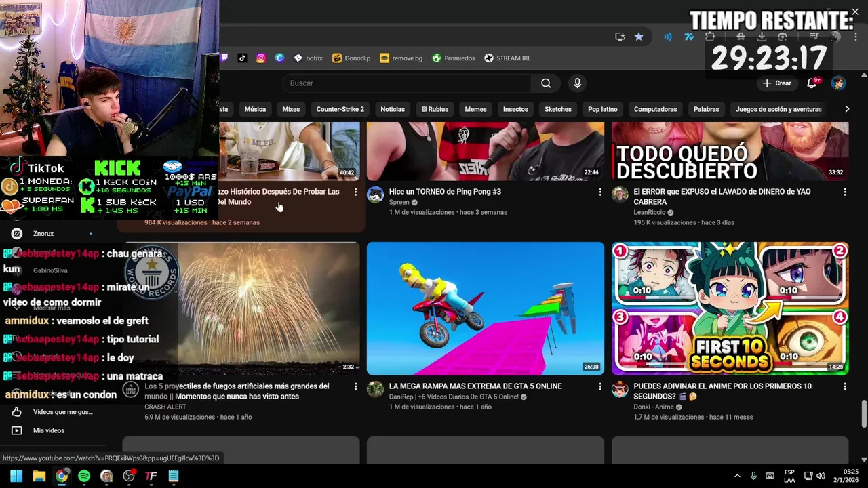Select the Noticias category chip
Image resolution: width=868 pixels, height=488 pixels.
[393, 109]
